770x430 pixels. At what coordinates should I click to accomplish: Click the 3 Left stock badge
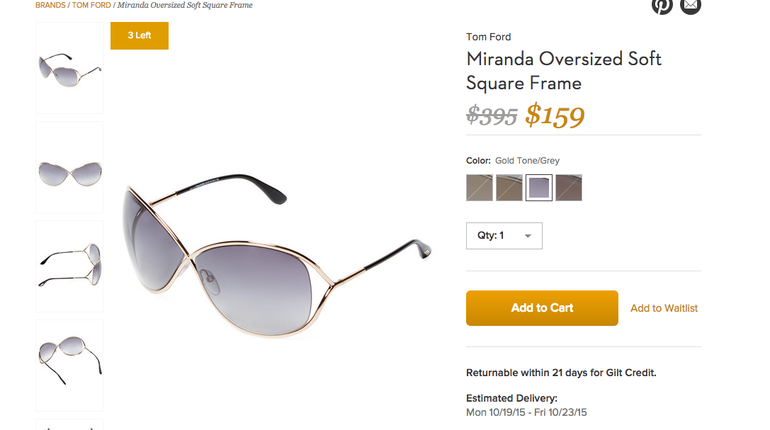[x=139, y=36]
